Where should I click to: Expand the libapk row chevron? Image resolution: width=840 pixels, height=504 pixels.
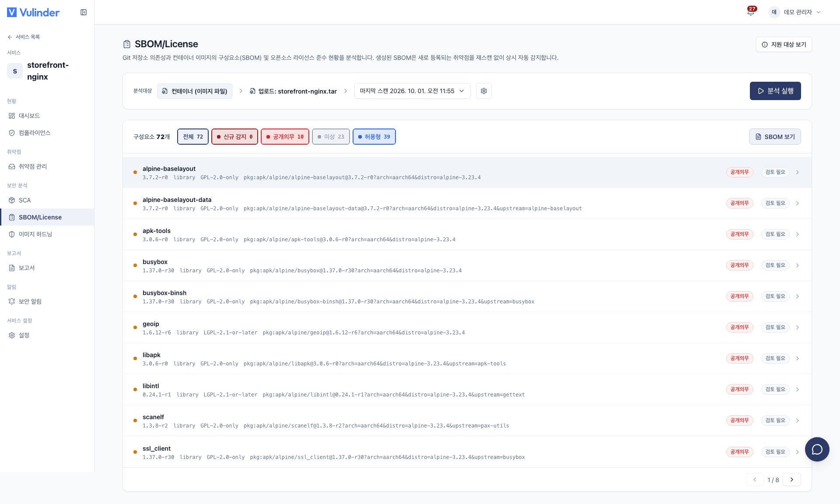point(798,358)
